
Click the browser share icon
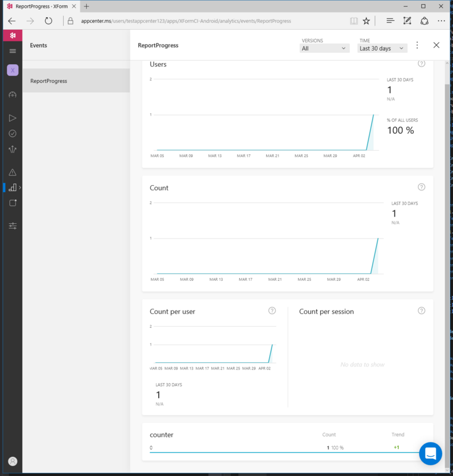click(424, 21)
